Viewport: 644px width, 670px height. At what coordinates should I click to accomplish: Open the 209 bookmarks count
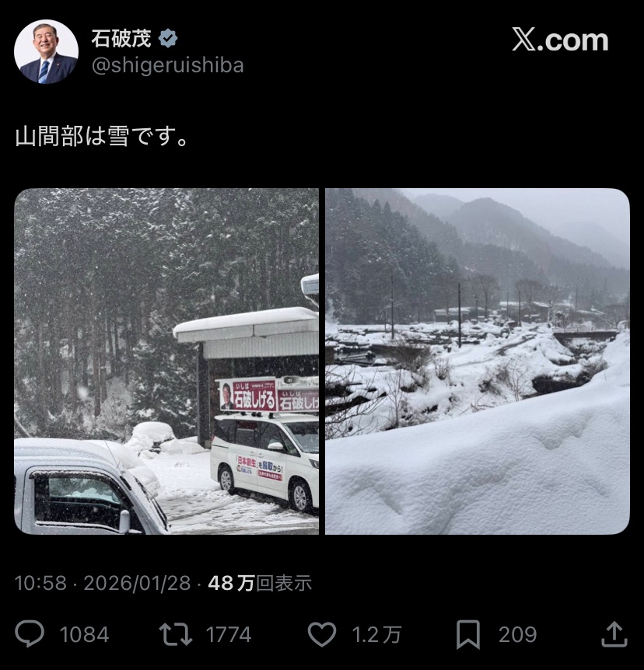click(517, 634)
